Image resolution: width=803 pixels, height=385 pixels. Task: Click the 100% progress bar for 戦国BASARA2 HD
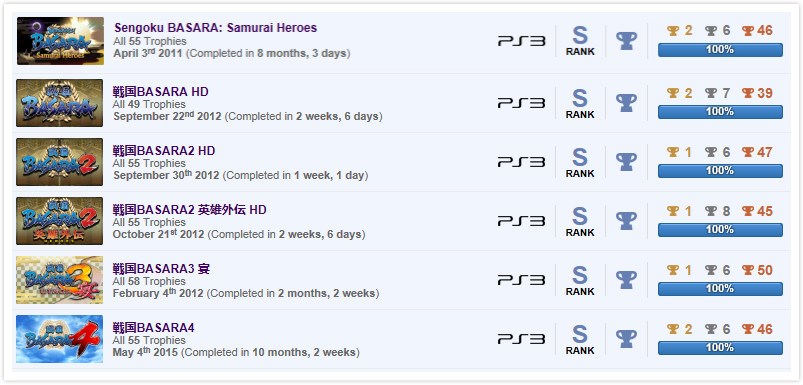[720, 170]
